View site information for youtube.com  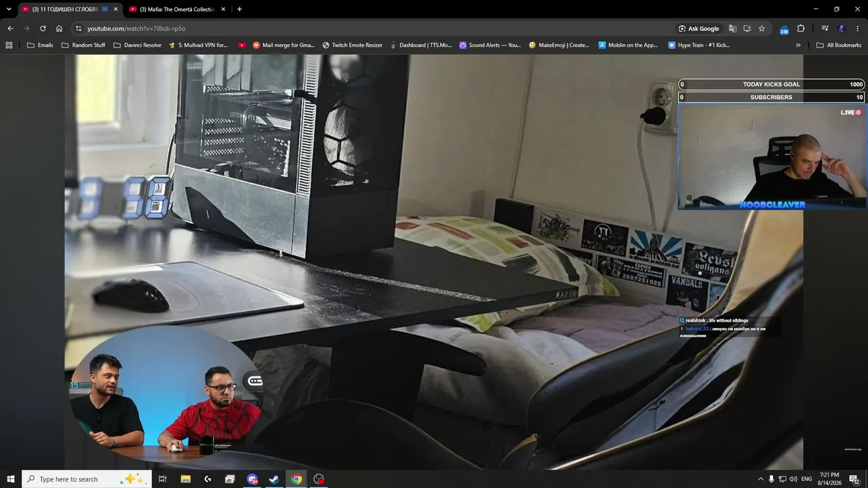[x=79, y=28]
